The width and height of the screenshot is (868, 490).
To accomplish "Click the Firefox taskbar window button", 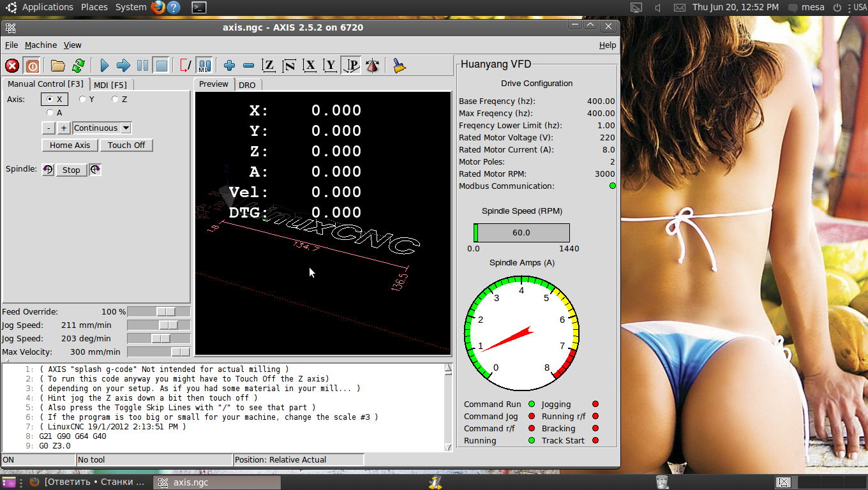I will [88, 482].
